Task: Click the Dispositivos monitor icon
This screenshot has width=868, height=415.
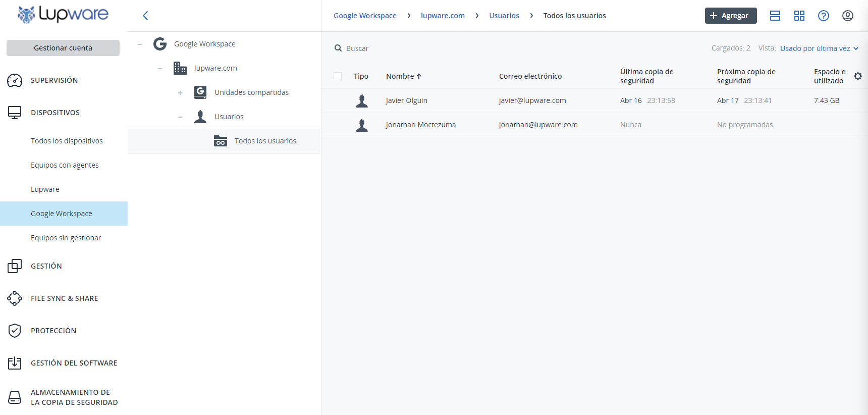Action: [15, 113]
